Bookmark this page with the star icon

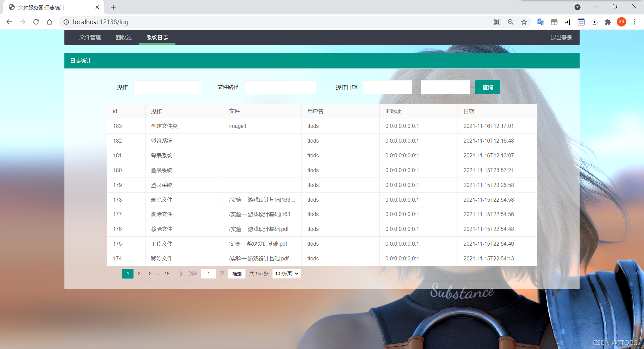tap(524, 22)
